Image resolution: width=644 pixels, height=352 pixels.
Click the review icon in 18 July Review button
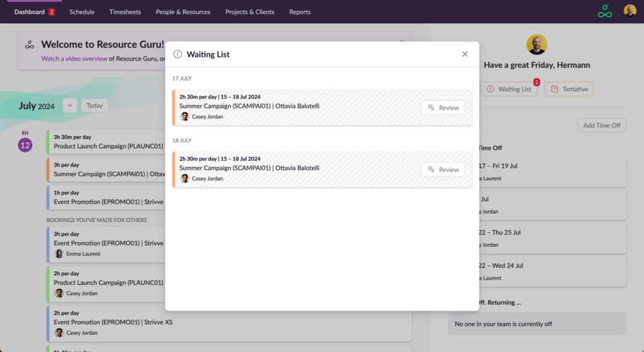[x=431, y=169]
